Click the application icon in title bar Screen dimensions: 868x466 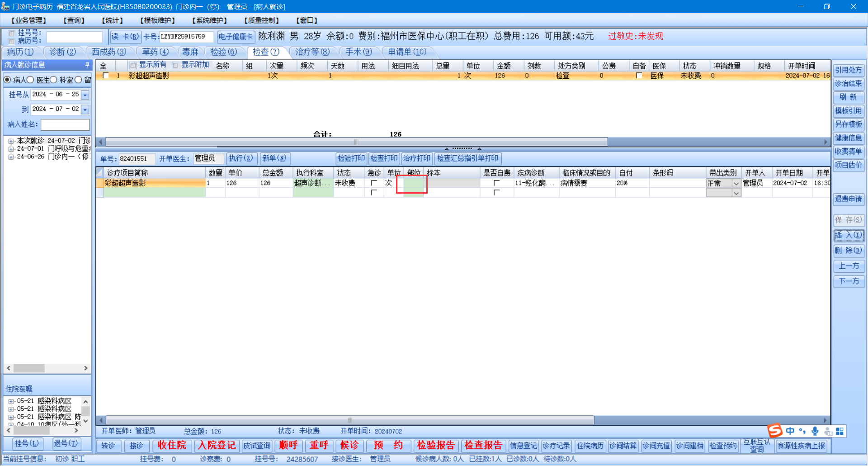[x=5, y=6]
